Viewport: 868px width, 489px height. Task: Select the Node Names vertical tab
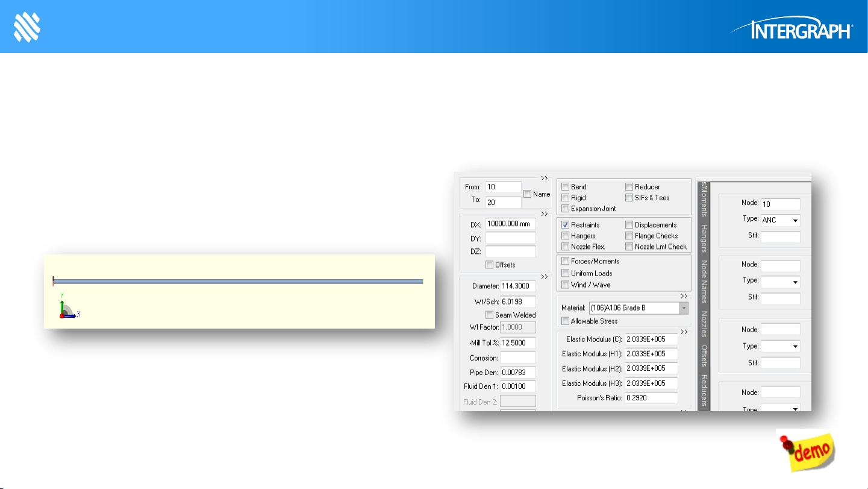704,281
